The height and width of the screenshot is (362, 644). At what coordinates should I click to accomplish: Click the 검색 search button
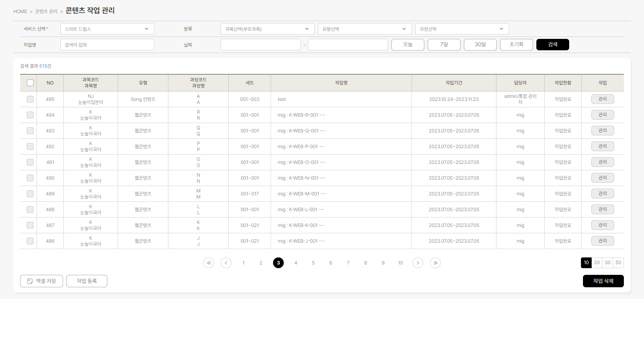tap(553, 45)
